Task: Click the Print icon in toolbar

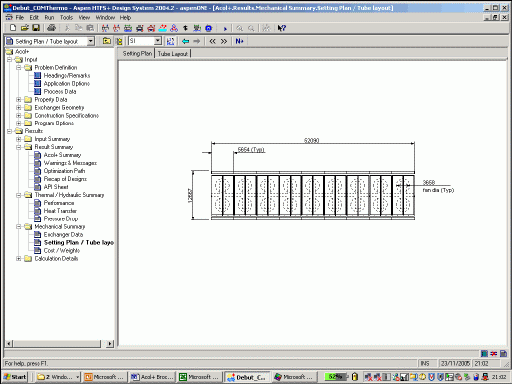Action: [x=51, y=28]
